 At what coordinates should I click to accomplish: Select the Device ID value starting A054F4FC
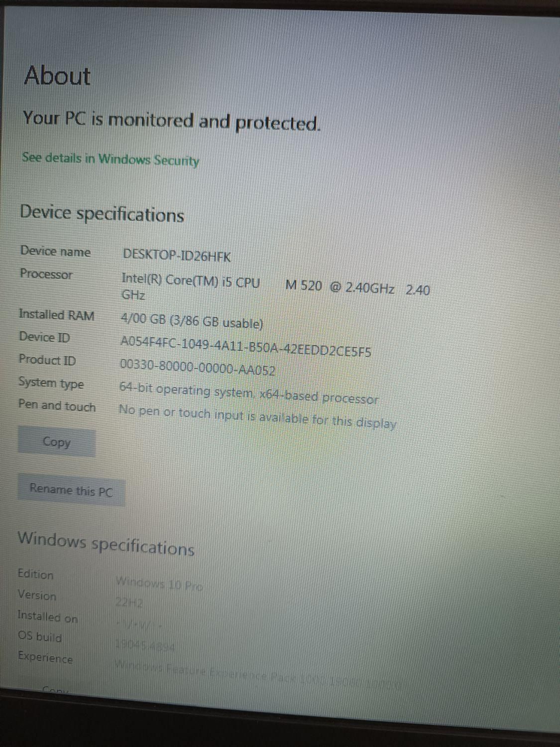246,347
